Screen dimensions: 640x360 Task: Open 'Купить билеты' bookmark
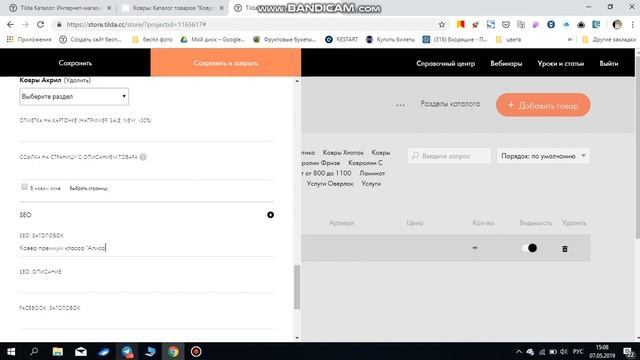pos(390,40)
